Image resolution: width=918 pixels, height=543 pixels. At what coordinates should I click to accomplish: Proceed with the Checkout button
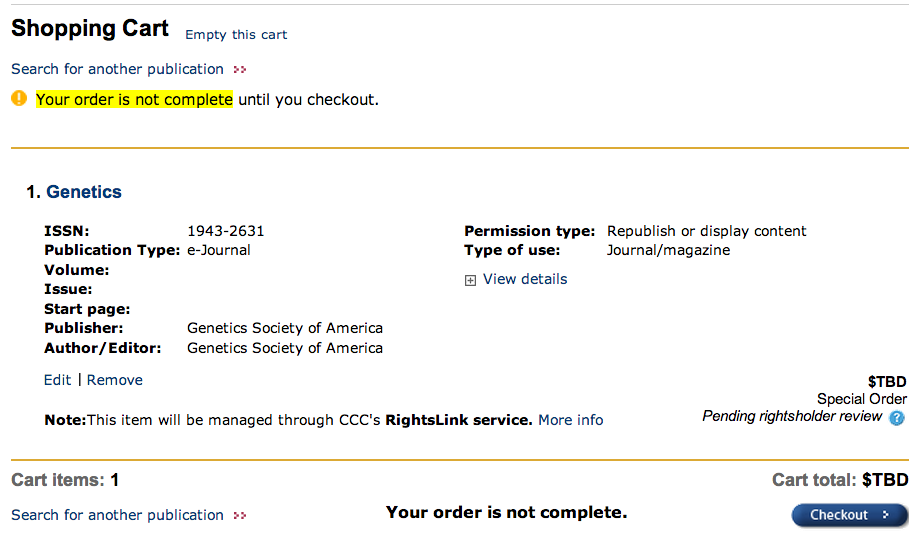pos(850,515)
